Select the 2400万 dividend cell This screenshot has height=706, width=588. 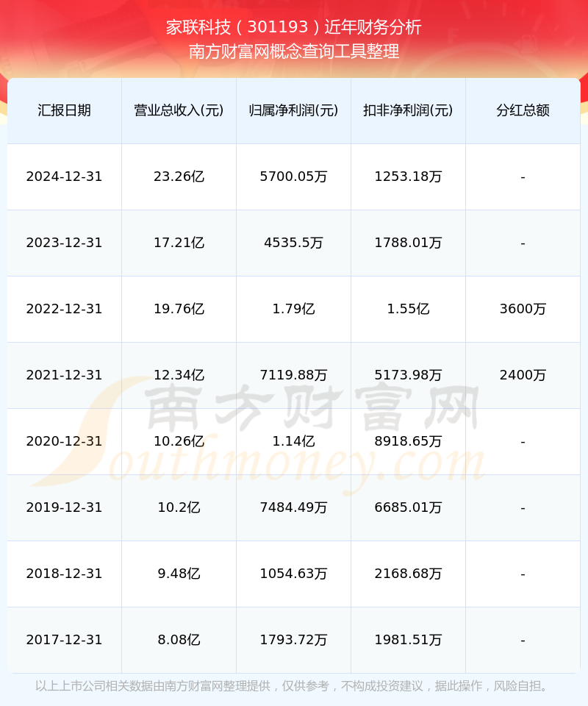(523, 375)
